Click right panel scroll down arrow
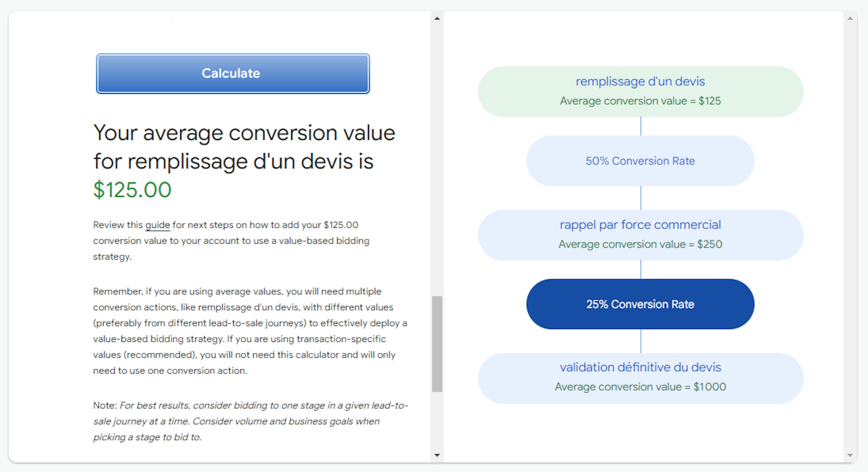The image size is (868, 472). (850, 455)
